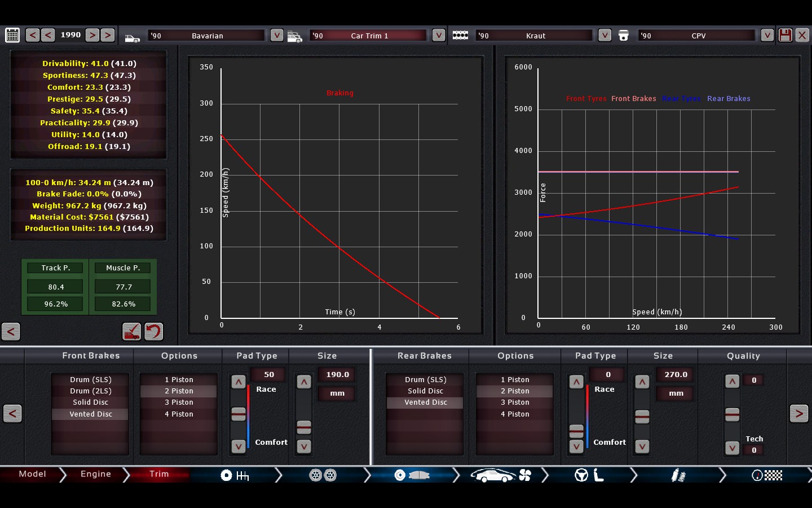Increase front Pad Type toward Race
This screenshot has height=508, width=812.
pos(239,382)
